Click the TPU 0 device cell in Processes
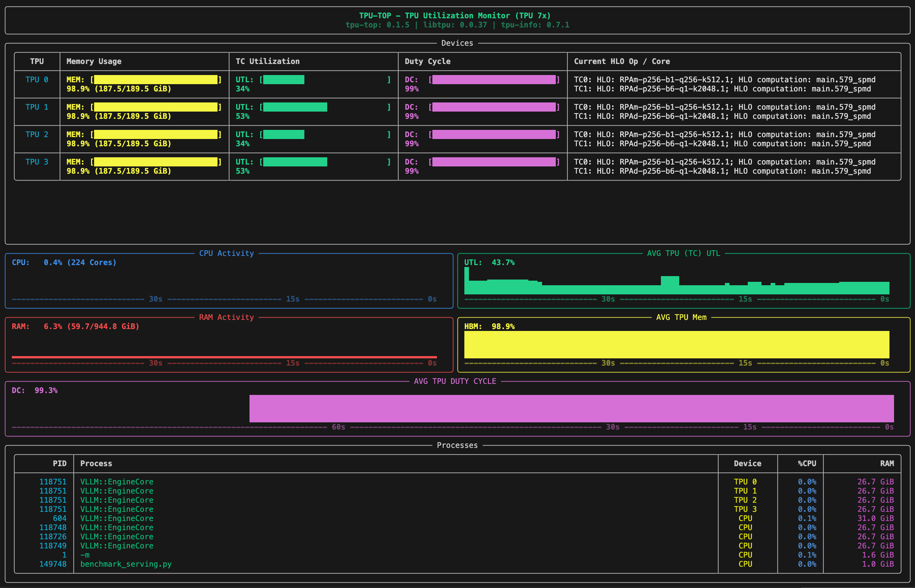 pos(745,482)
